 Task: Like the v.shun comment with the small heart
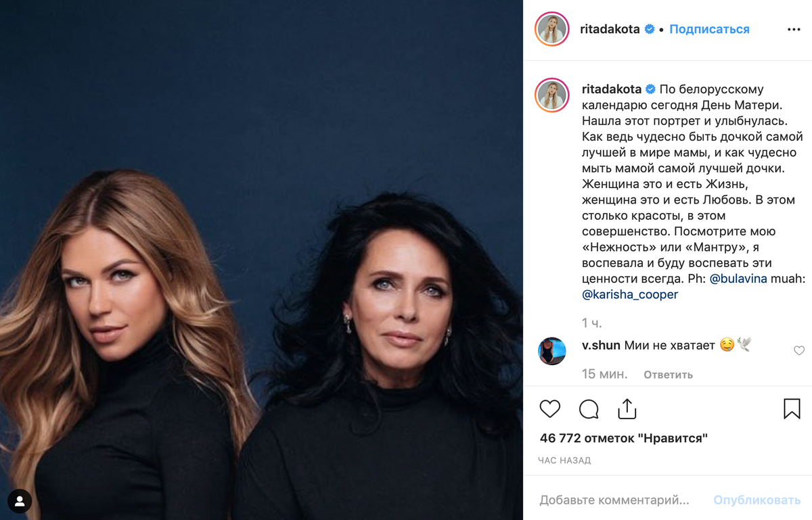pos(799,350)
